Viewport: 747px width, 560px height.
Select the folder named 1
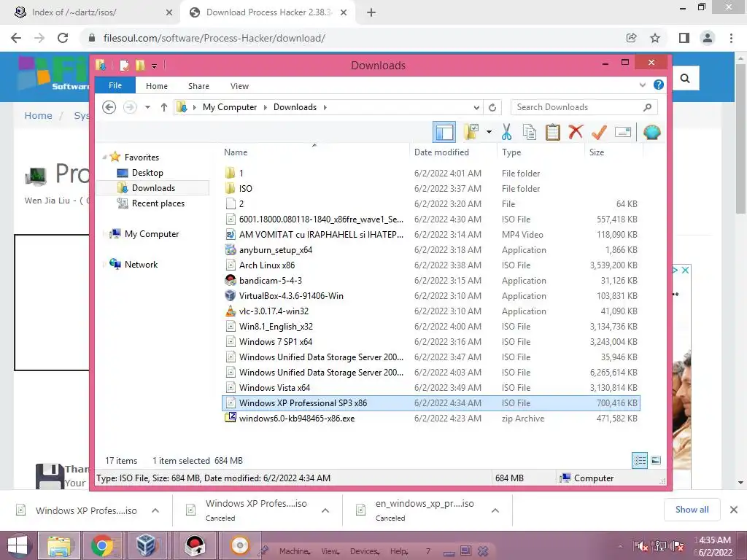coord(430,174)
